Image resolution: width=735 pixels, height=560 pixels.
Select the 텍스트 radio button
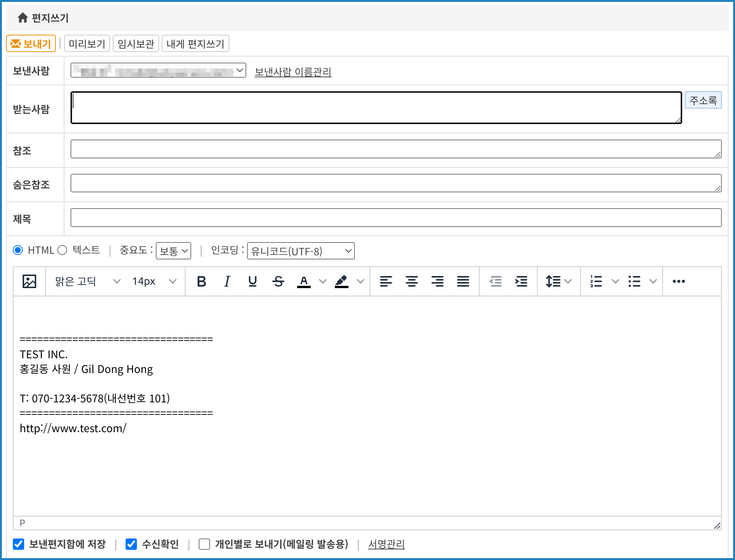(x=63, y=250)
